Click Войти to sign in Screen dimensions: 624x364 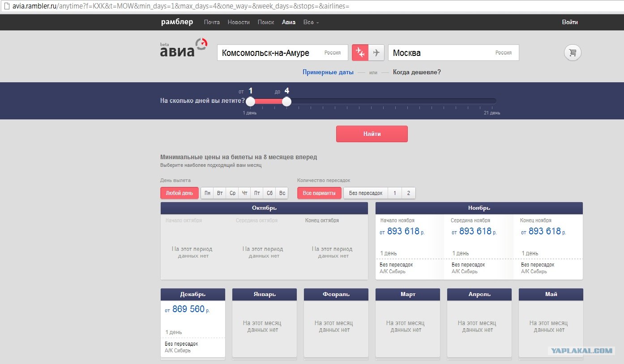570,22
